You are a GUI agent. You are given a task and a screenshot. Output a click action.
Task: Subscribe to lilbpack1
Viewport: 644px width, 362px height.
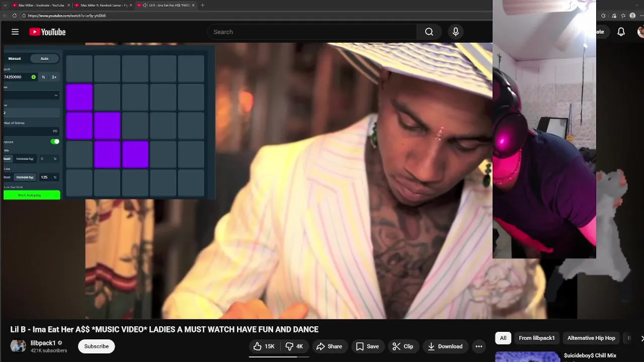[x=97, y=346]
